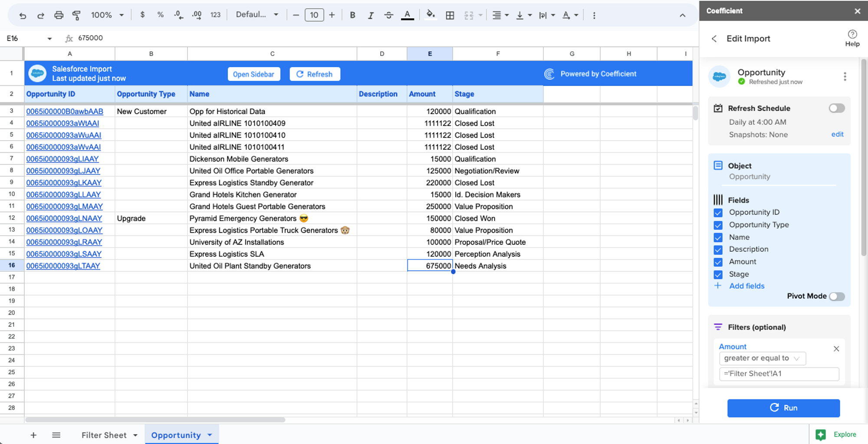
Task: Select the paint format roller icon
Action: pyautogui.click(x=76, y=15)
